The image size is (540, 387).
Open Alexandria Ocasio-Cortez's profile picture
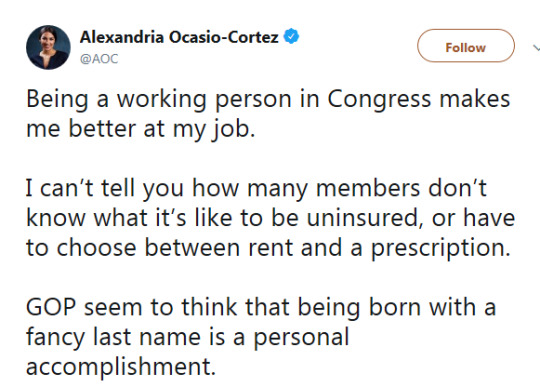tap(48, 47)
